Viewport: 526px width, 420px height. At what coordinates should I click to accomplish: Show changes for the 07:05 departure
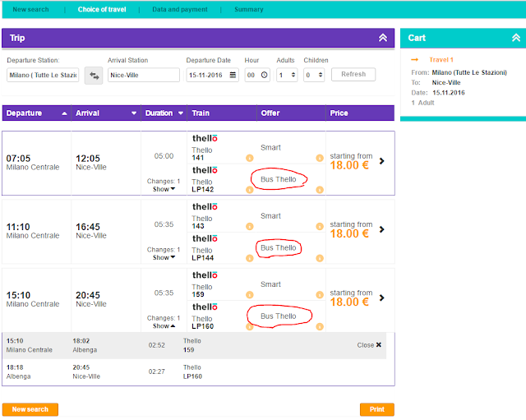pyautogui.click(x=164, y=189)
